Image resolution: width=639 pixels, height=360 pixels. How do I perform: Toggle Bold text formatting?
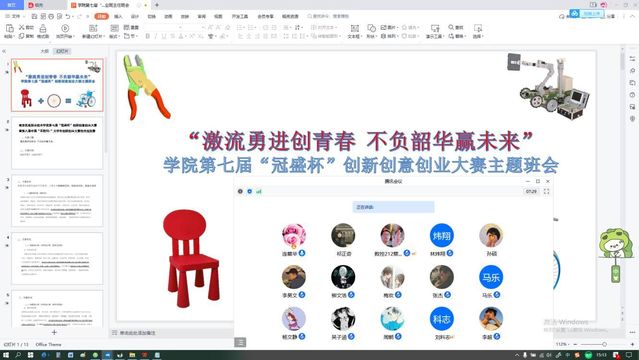pos(148,36)
